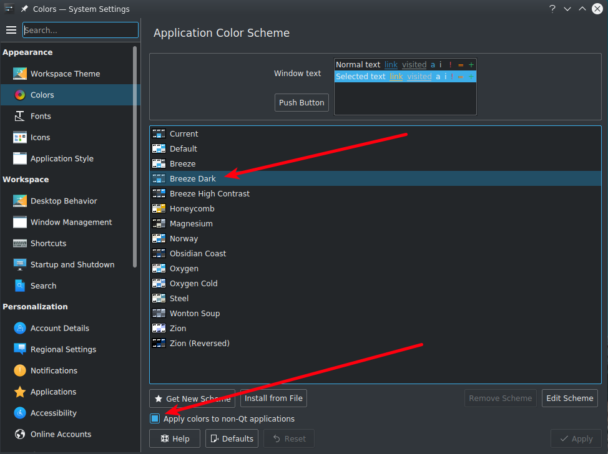Select the Oxygen Cold color scheme

[x=375, y=283]
